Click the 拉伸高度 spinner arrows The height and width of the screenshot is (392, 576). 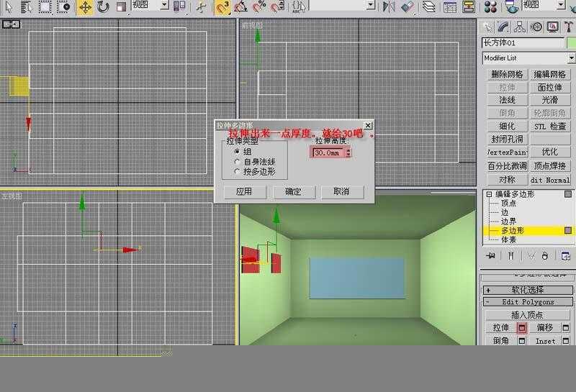pos(348,152)
